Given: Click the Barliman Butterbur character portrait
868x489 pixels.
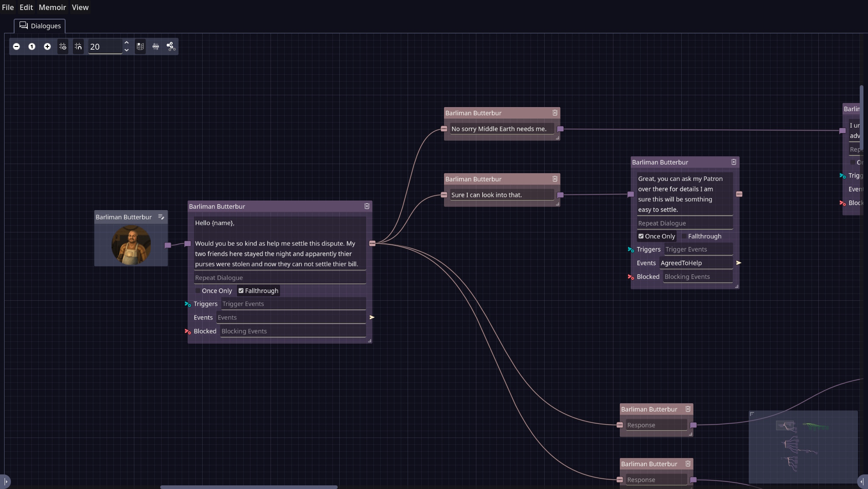Looking at the screenshot, I should tap(131, 245).
